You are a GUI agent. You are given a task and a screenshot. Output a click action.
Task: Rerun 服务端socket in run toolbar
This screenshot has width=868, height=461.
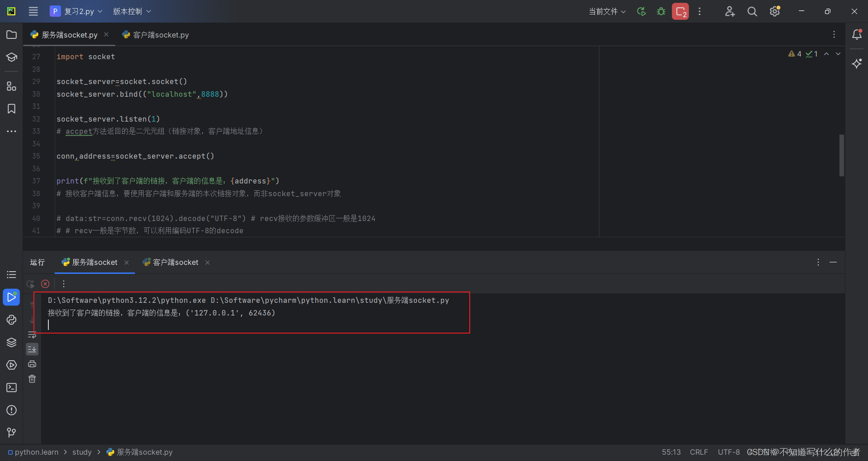pos(30,284)
